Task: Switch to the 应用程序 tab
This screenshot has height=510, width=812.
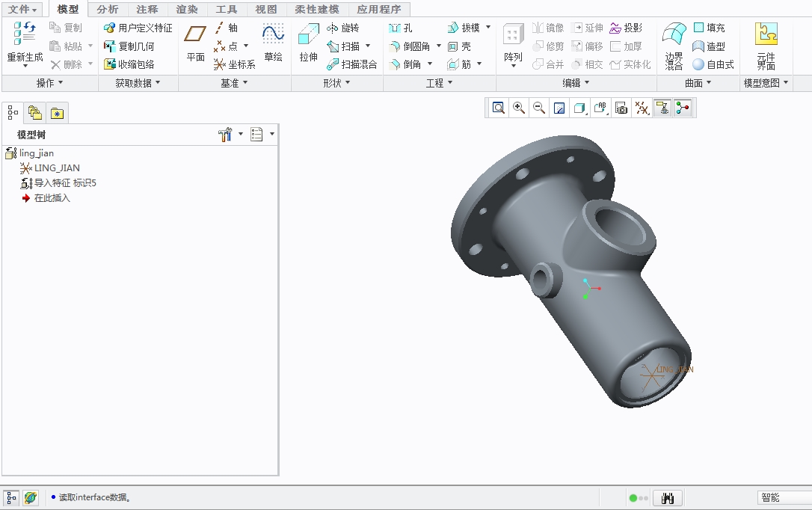Action: pyautogui.click(x=379, y=9)
